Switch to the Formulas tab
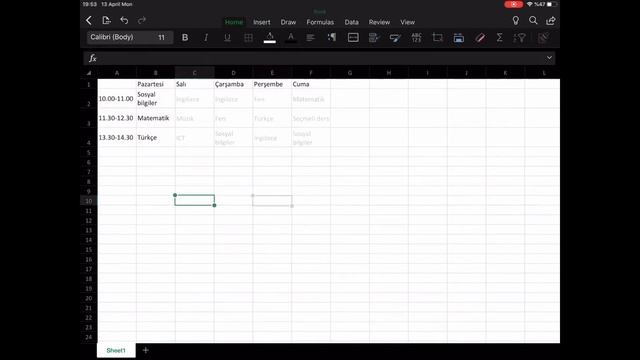 point(320,22)
